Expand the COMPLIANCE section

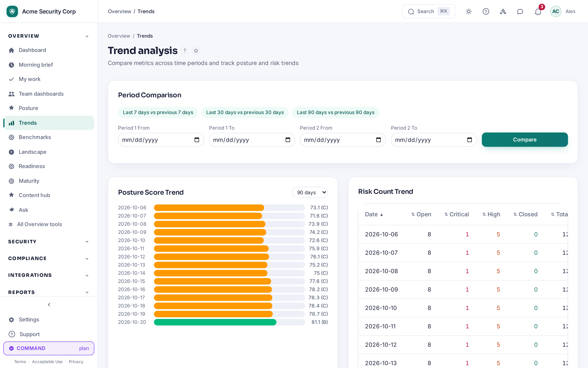tap(49, 258)
